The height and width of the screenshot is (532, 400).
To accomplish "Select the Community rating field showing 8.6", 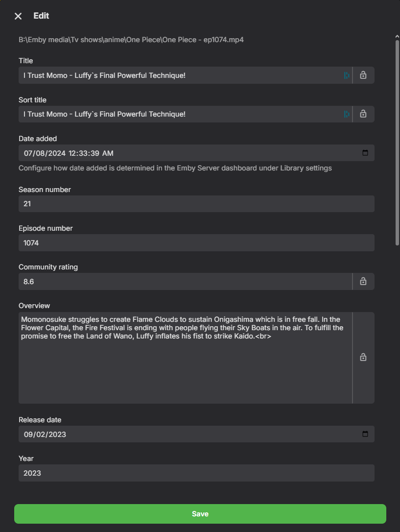I will tap(185, 281).
